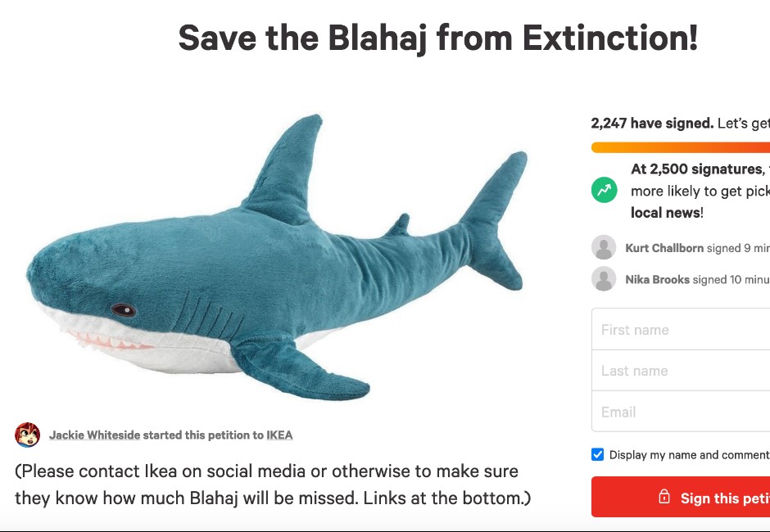Click Nika Brooks's grey avatar icon
Screen dimensions: 770x532
604,279
